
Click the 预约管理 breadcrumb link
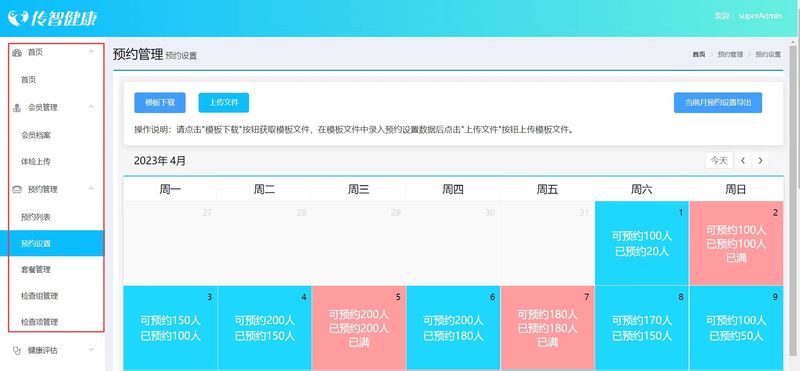pos(730,54)
